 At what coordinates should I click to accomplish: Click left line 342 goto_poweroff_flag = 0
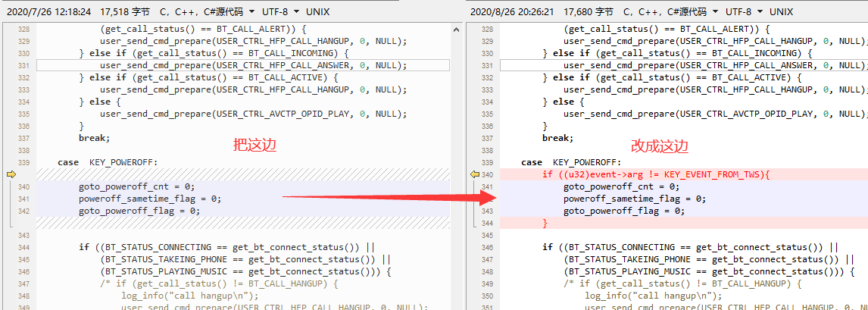139,211
